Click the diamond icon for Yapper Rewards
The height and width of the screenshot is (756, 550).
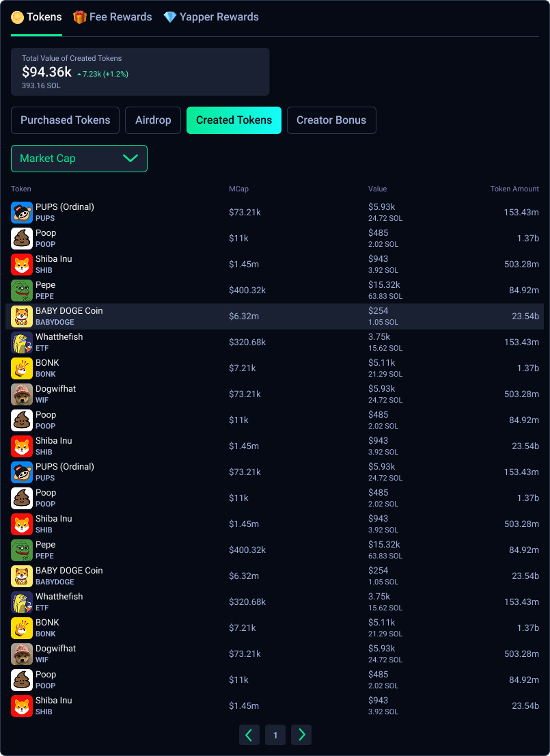click(x=170, y=17)
